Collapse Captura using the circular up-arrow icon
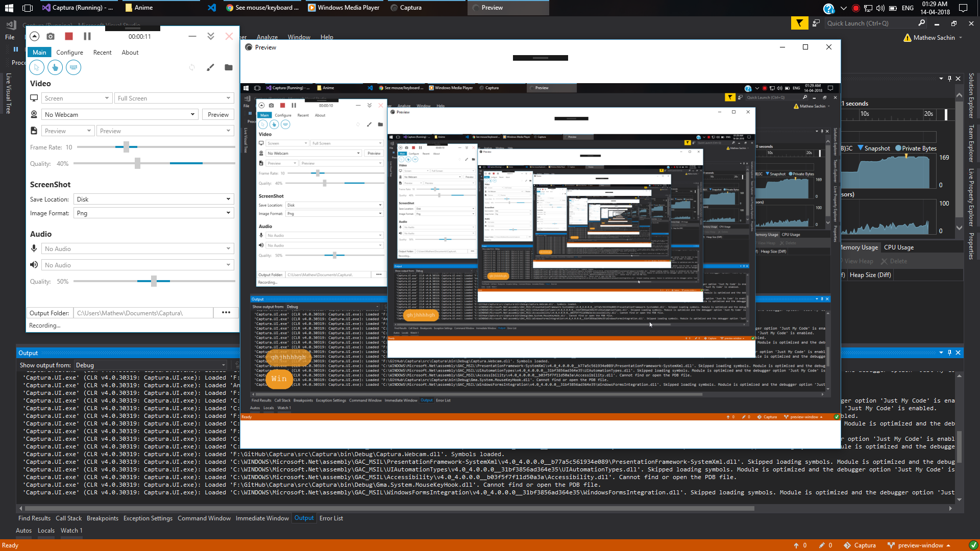 click(35, 36)
